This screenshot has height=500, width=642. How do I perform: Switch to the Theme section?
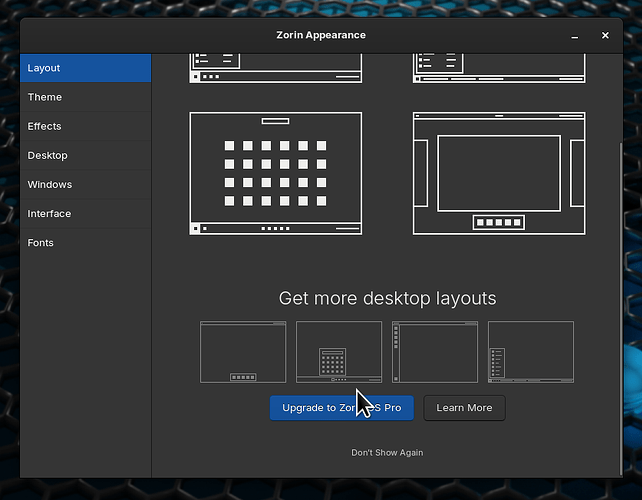click(x=86, y=97)
